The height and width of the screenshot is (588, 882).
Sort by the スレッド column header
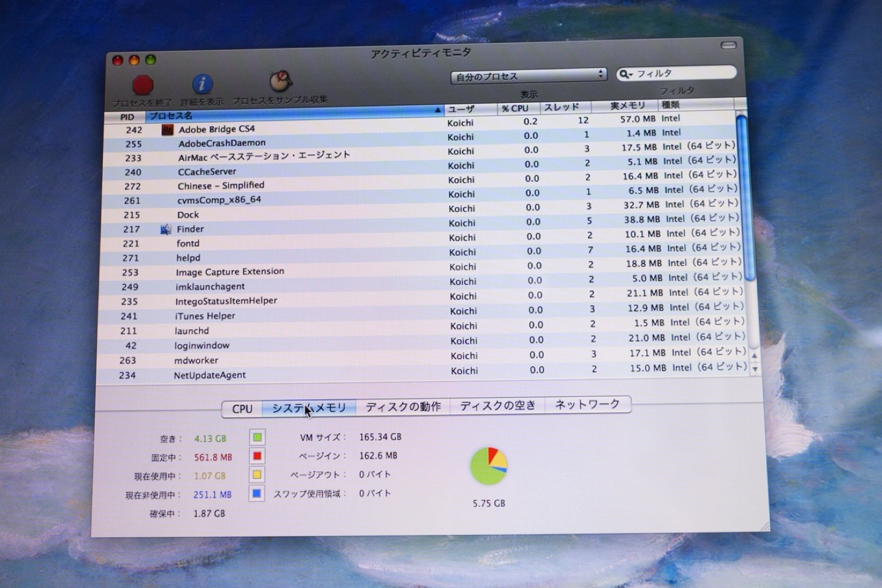coord(565,107)
